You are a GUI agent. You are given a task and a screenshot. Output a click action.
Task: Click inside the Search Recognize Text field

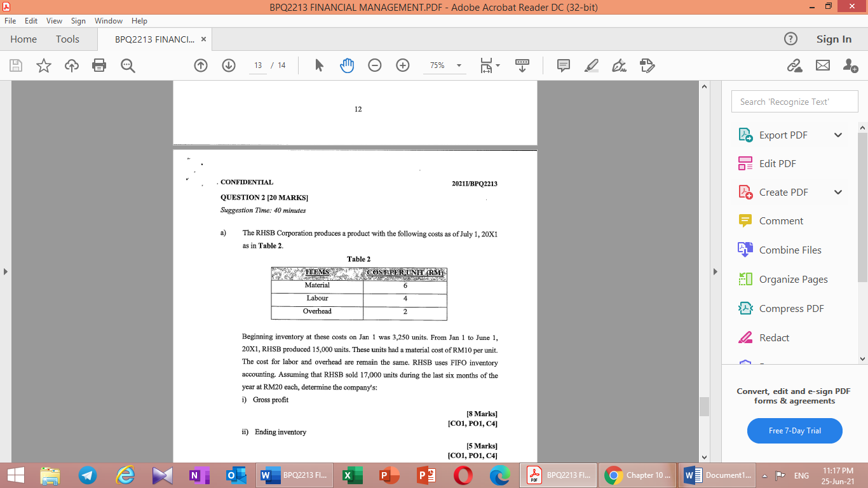click(794, 101)
